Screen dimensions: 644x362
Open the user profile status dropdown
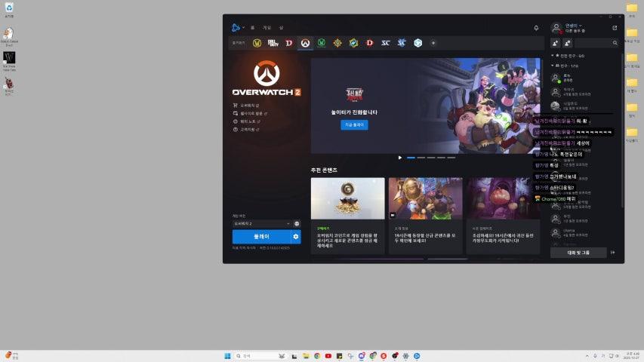(x=574, y=26)
